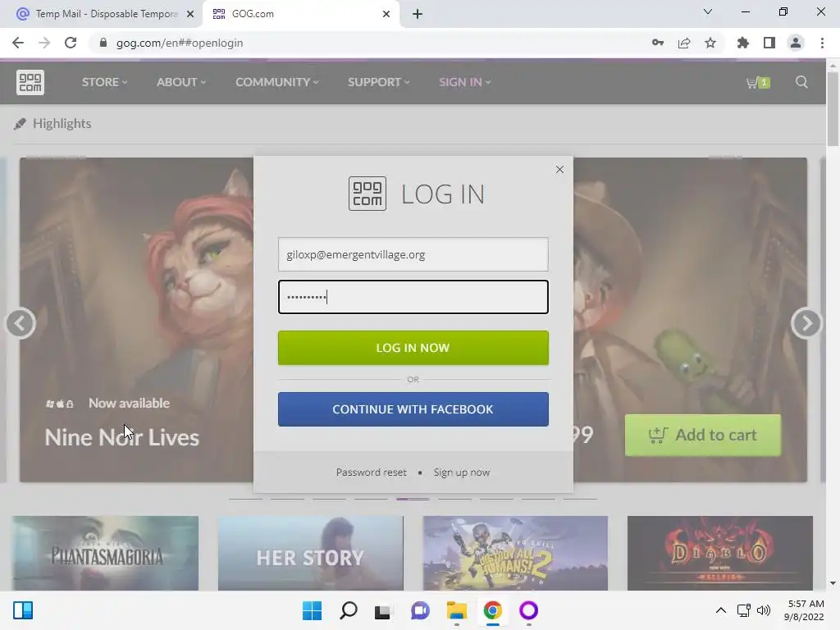
Task: Open the chat app on the taskbar
Action: 420,610
